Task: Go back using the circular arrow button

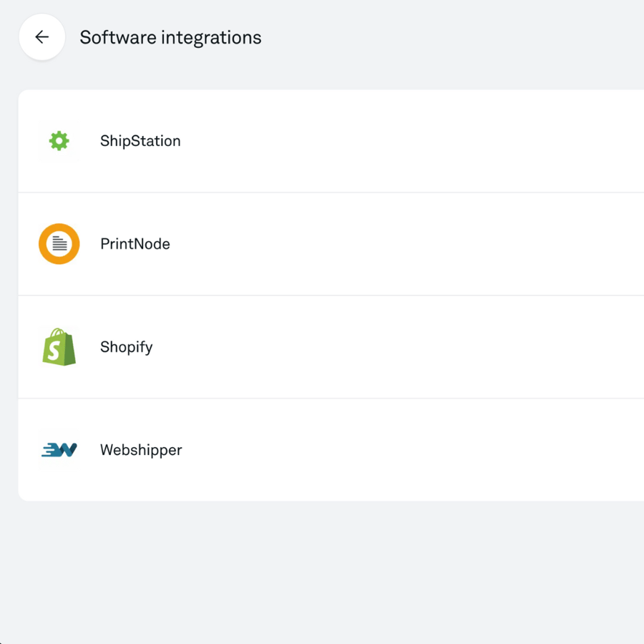Action: (42, 36)
